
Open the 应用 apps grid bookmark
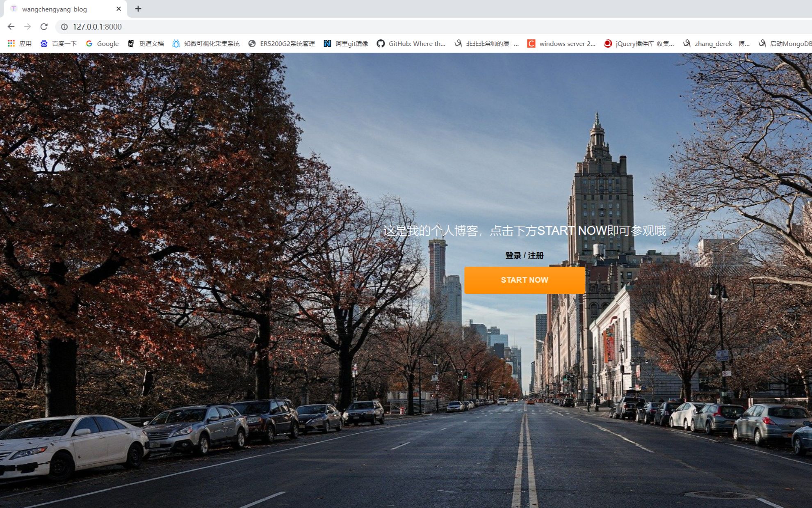point(19,43)
